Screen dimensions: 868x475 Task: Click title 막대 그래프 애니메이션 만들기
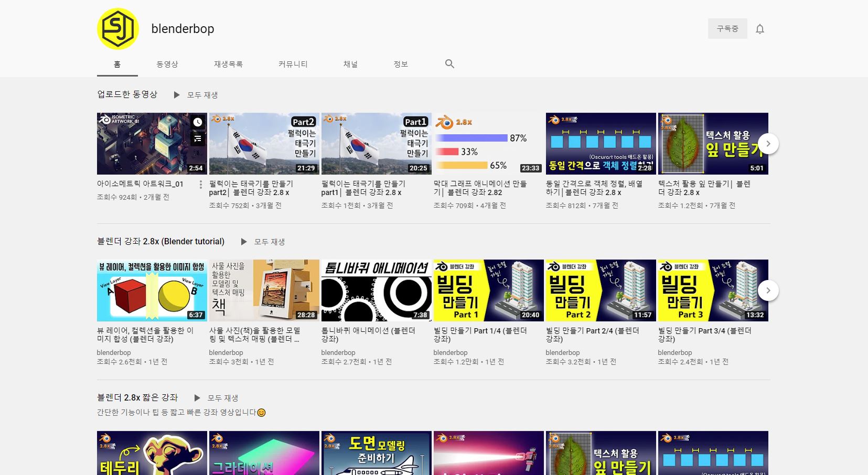(480, 188)
